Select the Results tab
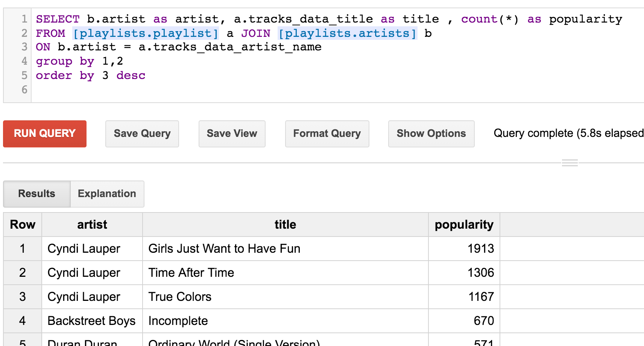 click(37, 194)
